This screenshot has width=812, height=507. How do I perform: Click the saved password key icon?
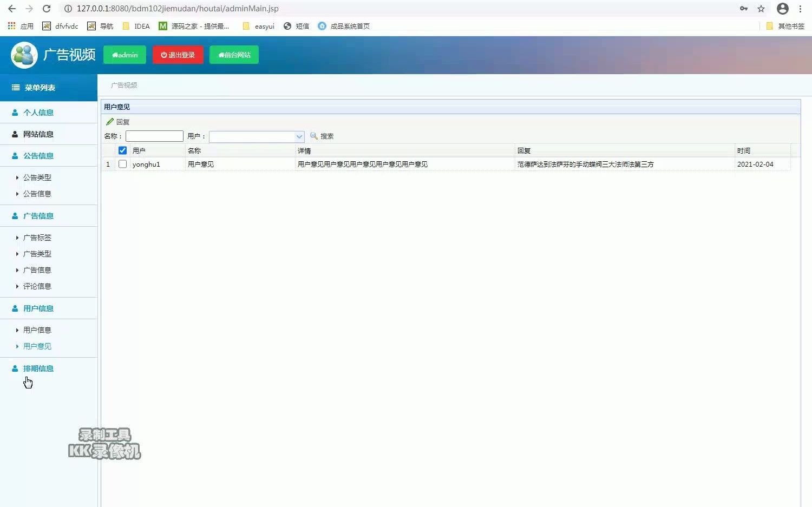pyautogui.click(x=744, y=9)
